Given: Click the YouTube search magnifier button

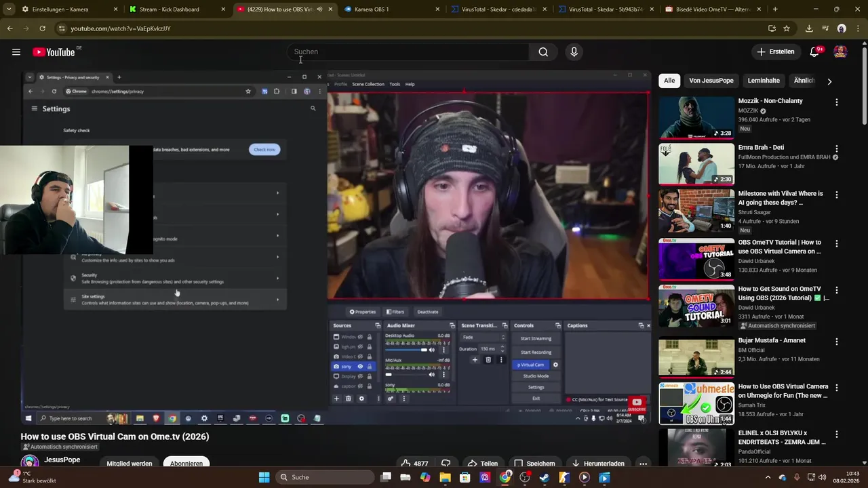Looking at the screenshot, I should [x=543, y=52].
